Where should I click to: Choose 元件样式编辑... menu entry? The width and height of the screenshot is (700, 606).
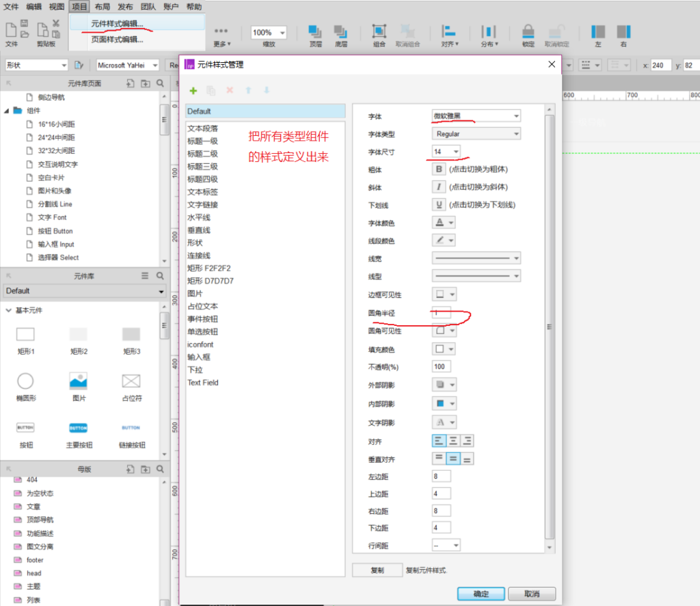[137, 24]
